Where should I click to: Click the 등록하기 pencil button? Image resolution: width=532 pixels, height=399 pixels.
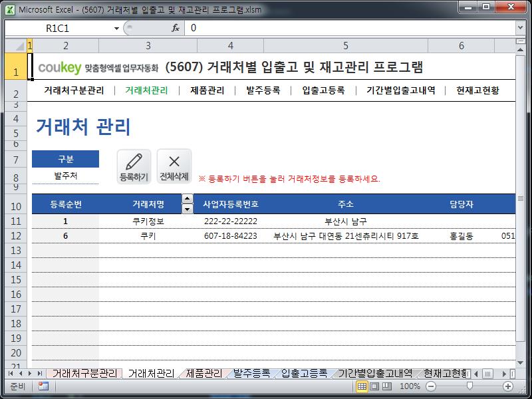click(x=134, y=167)
